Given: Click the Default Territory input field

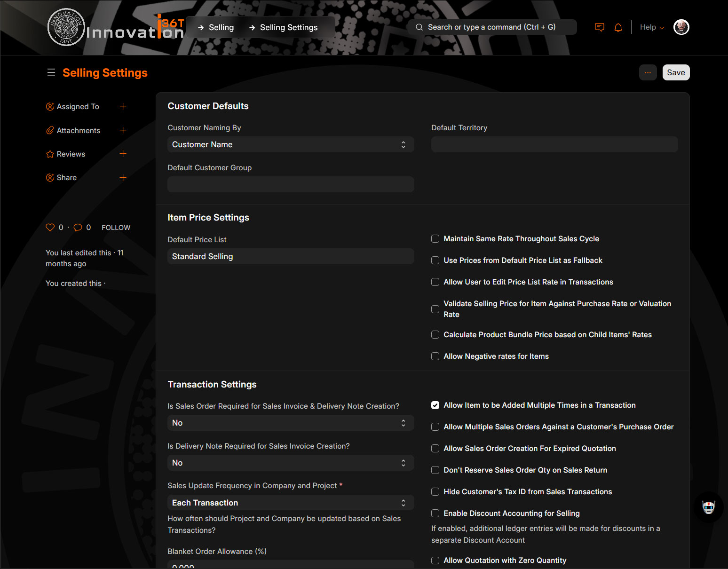Looking at the screenshot, I should tap(554, 144).
